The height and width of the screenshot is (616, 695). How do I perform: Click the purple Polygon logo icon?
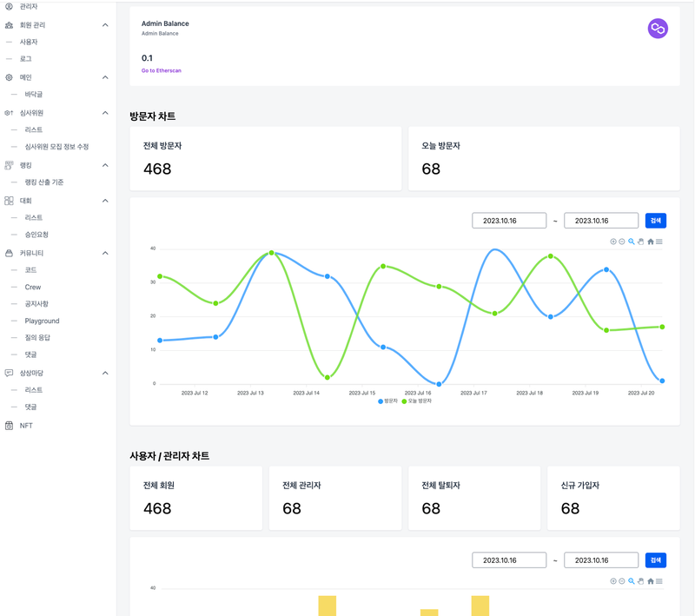point(658,29)
